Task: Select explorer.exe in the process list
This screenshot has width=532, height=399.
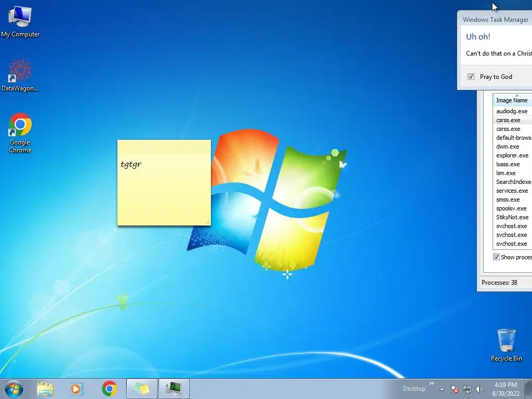Action: [x=512, y=155]
